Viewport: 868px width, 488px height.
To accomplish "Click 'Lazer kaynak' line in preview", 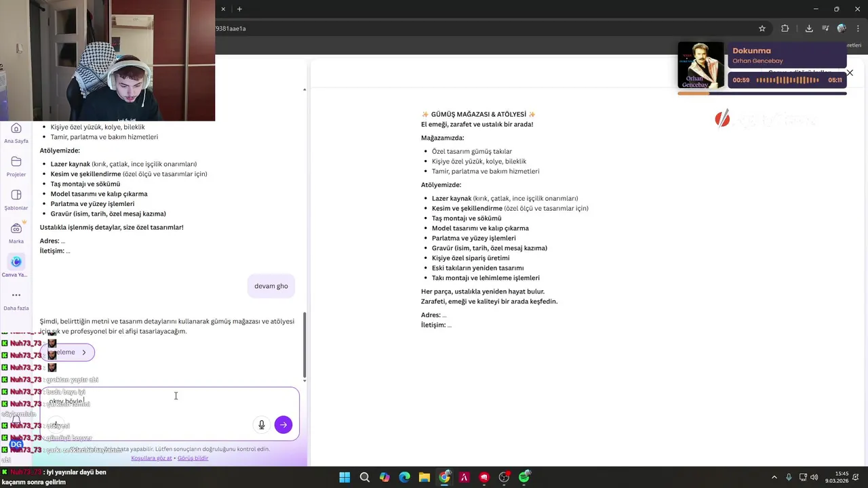I will click(x=505, y=199).
